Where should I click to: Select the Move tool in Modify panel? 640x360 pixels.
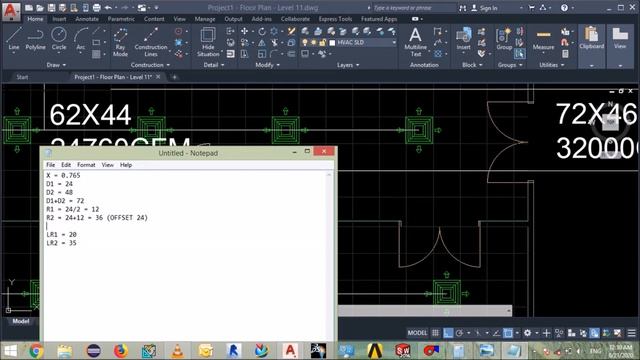(x=244, y=31)
